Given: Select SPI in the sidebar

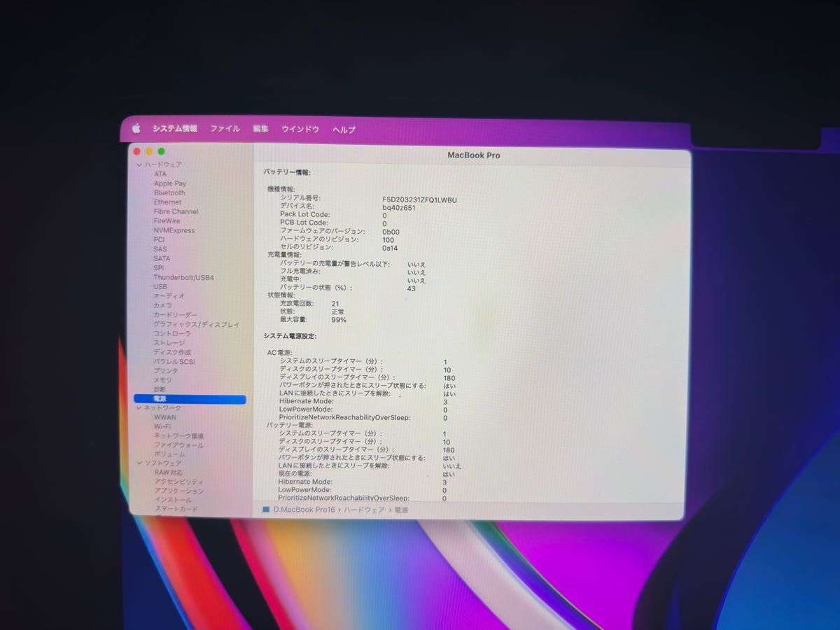Looking at the screenshot, I should [x=159, y=268].
